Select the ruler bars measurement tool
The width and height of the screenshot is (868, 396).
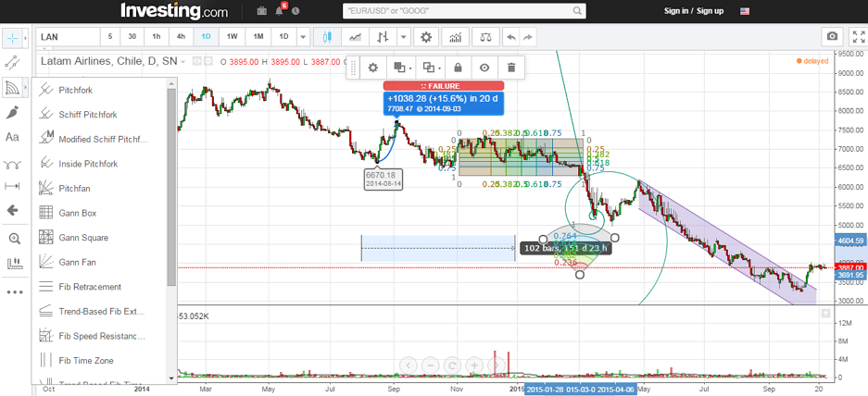[x=15, y=264]
